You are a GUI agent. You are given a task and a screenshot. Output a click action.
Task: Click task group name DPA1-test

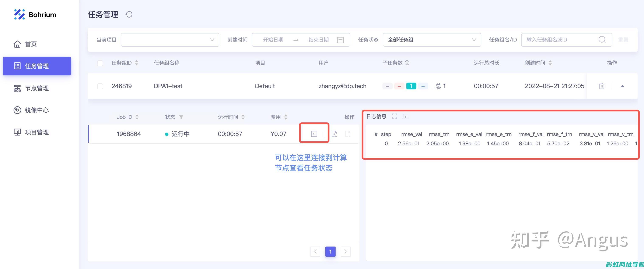tap(168, 86)
